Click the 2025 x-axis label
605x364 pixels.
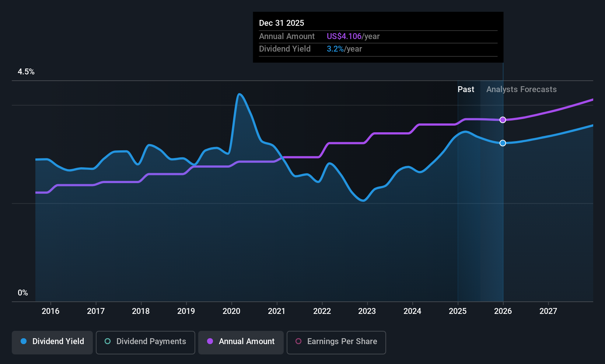point(458,311)
